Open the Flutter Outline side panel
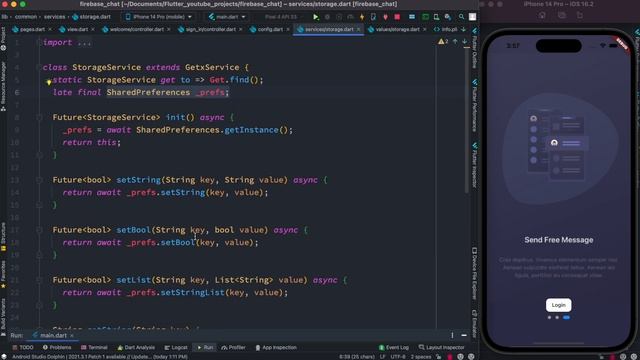The image size is (640, 360). (x=474, y=48)
